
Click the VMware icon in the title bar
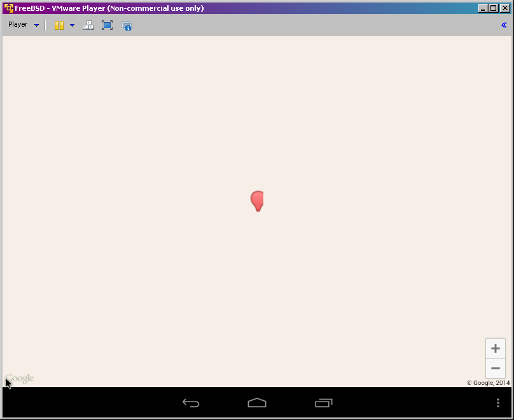(8, 8)
